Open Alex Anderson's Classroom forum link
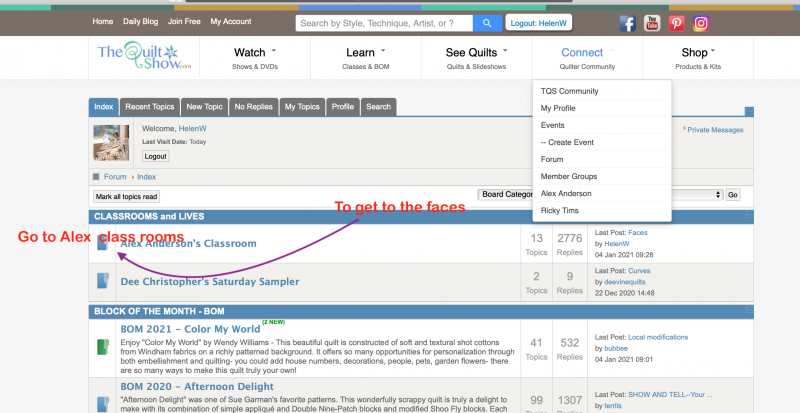Screen dimensions: 800x413 pyautogui.click(x=188, y=243)
